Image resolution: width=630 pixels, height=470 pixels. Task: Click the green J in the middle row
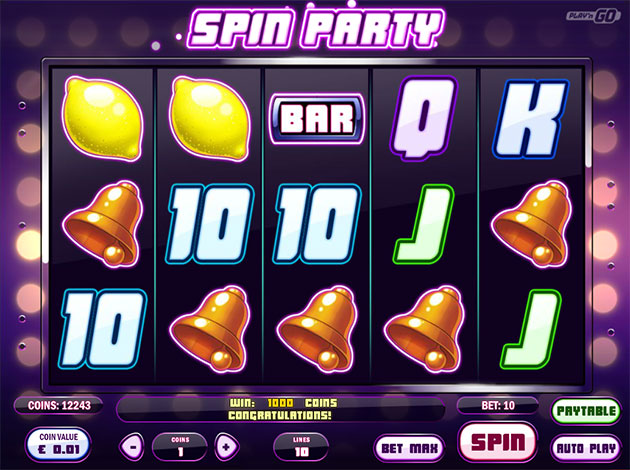pos(423,224)
